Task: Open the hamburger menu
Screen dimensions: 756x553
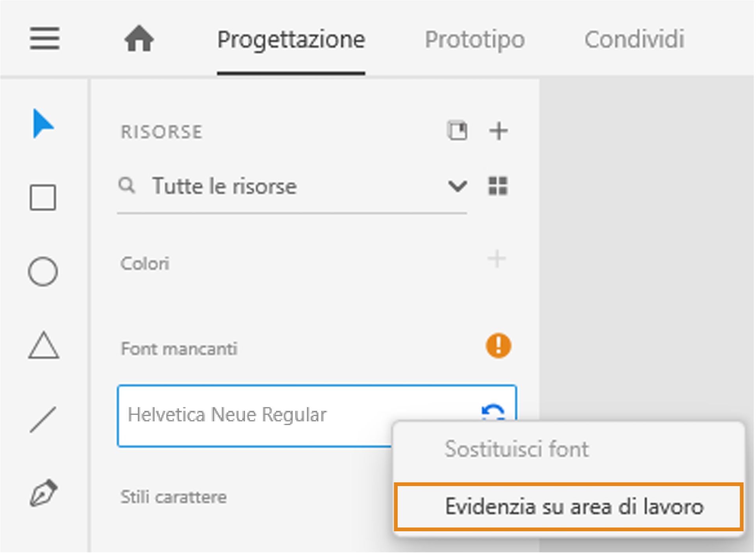Action: coord(44,39)
